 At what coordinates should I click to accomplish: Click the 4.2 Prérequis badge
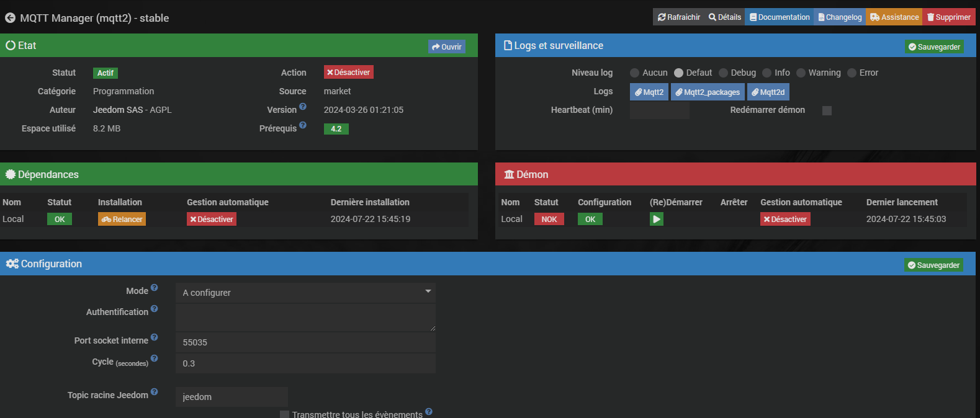tap(336, 129)
